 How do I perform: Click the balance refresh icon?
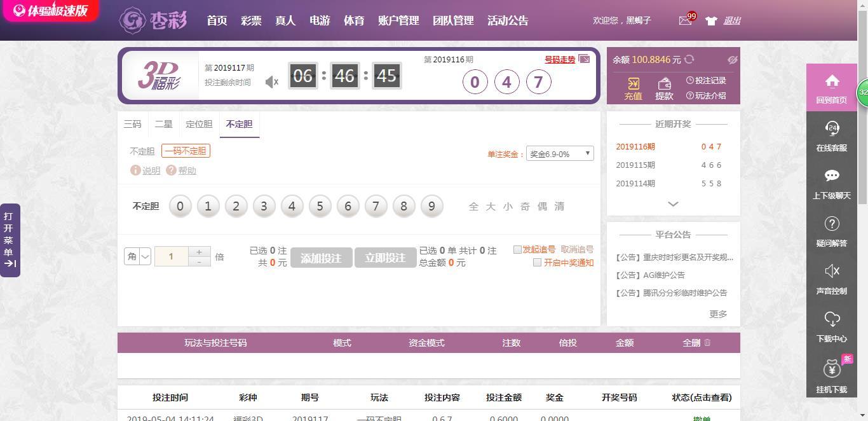click(689, 59)
